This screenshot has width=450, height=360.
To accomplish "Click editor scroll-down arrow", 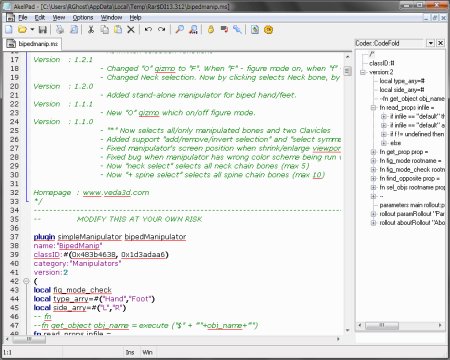I will (347, 330).
